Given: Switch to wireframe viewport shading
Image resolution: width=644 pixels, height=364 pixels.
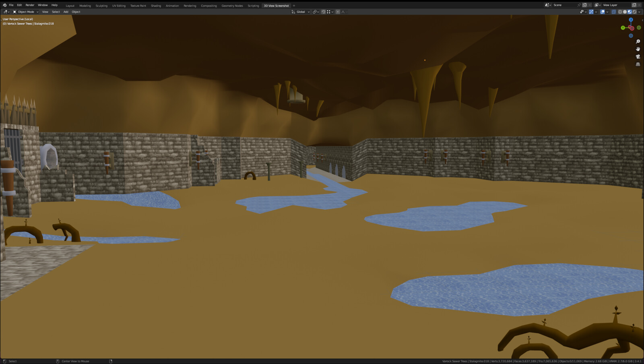Looking at the screenshot, I should pyautogui.click(x=620, y=12).
